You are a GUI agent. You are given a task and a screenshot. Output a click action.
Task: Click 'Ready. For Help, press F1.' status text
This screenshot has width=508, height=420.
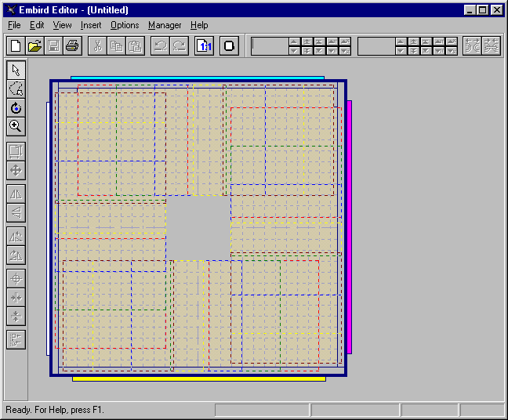click(x=55, y=410)
